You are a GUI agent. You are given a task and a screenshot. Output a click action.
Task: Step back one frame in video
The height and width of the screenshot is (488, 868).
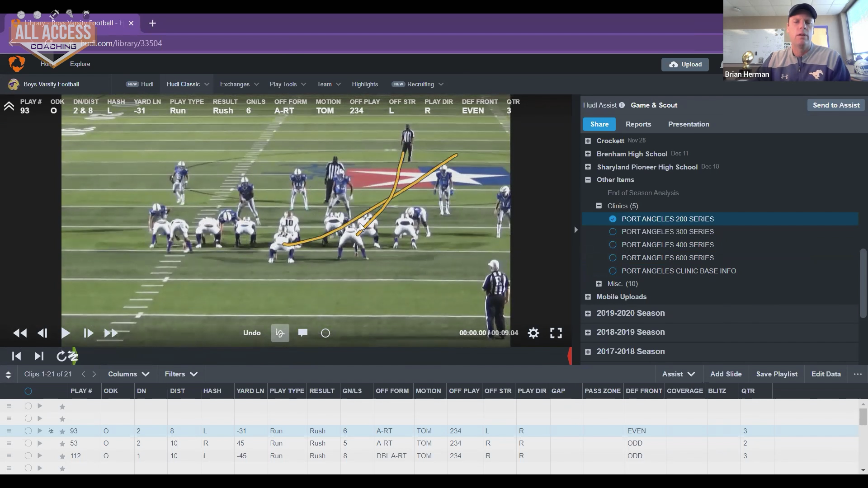[42, 333]
